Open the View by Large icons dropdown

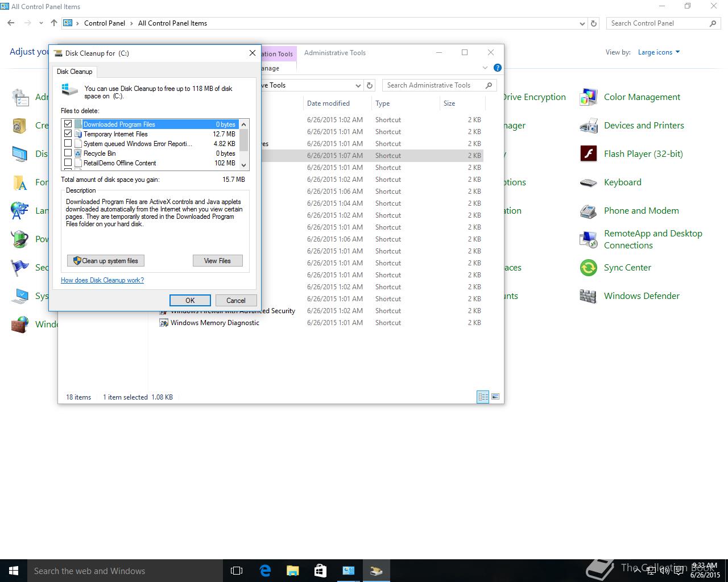click(659, 52)
